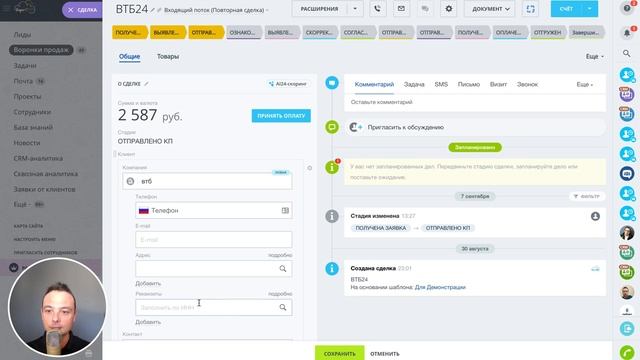The width and height of the screenshot is (640, 360).
Task: Click the green phone dial button at bottom right
Action: tap(627, 352)
